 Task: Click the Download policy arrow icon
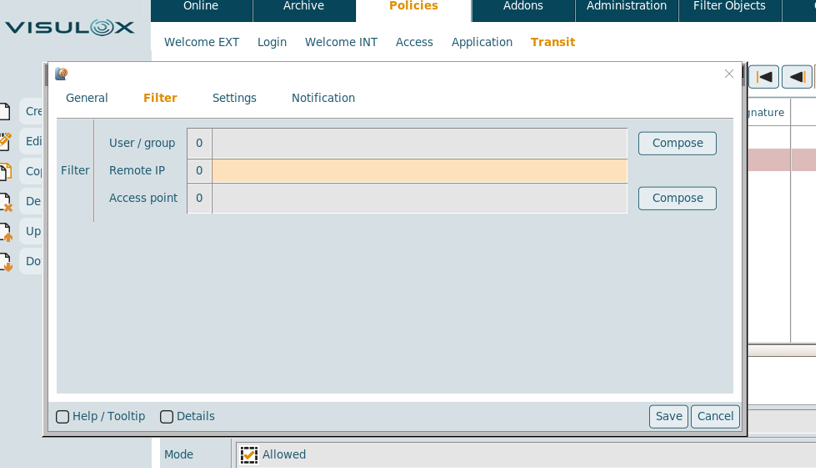(x=5, y=262)
